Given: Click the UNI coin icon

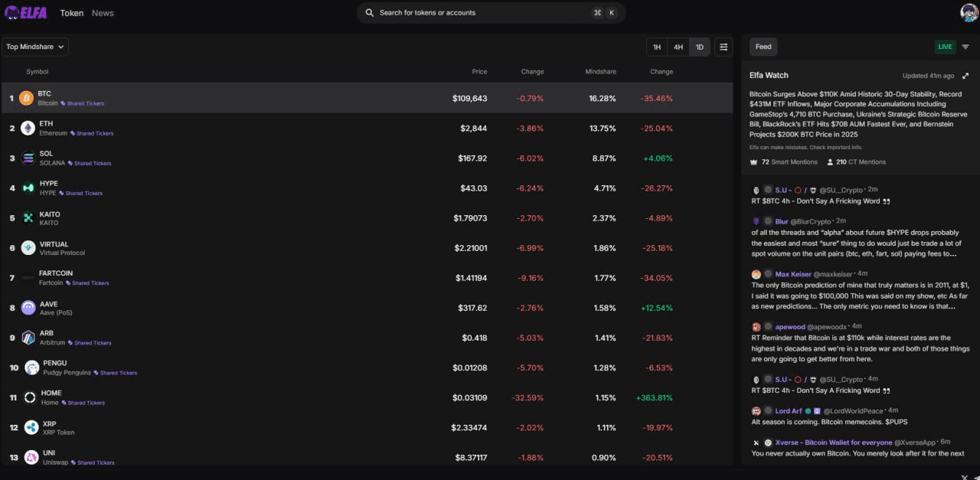Looking at the screenshot, I should click(x=31, y=457).
